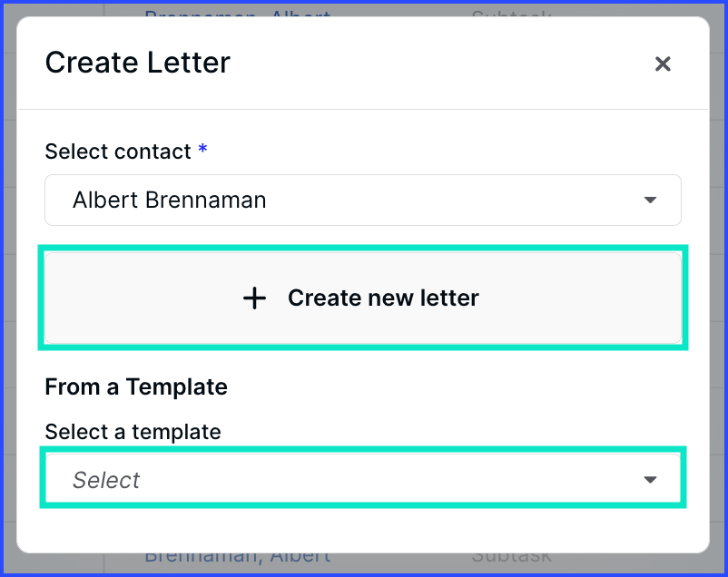Click the blue required asterisk
728x577 pixels.
point(202,150)
